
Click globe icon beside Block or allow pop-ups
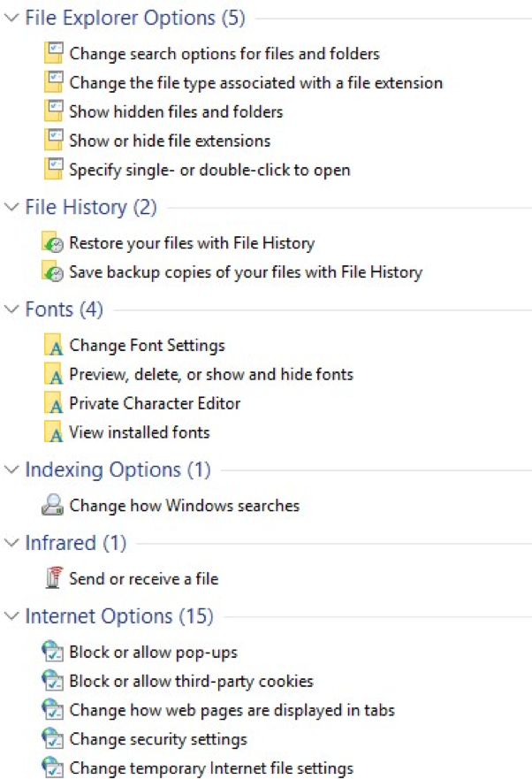coord(53,652)
